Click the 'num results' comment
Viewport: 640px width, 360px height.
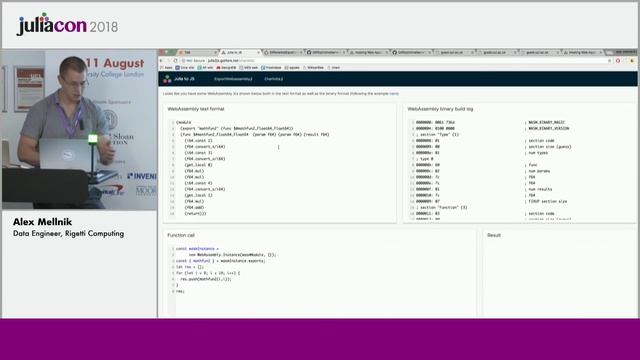(539, 189)
